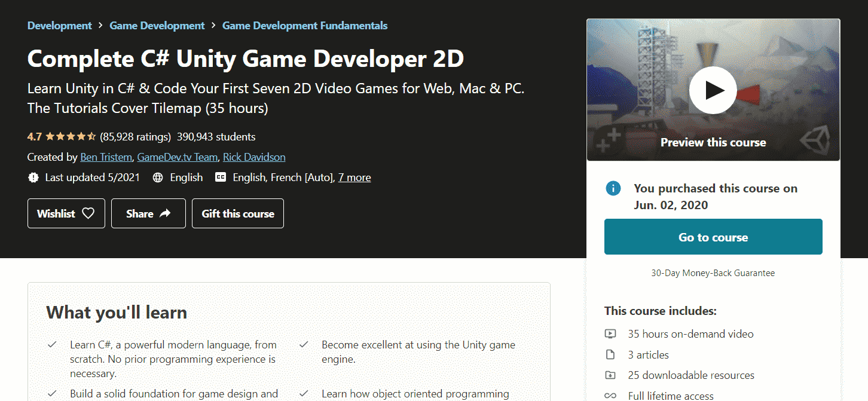Add the course to Wishlist
Image resolution: width=868 pixels, height=401 pixels.
tap(66, 213)
